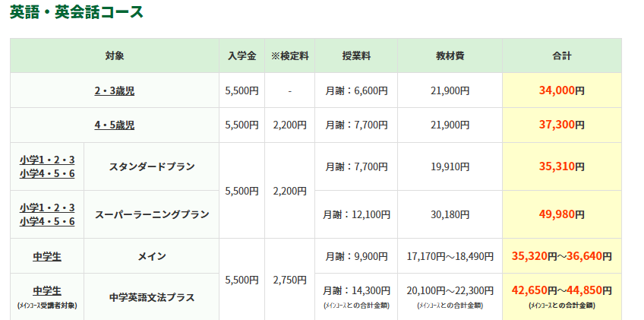Click the 49,980円 total cell

click(561, 214)
